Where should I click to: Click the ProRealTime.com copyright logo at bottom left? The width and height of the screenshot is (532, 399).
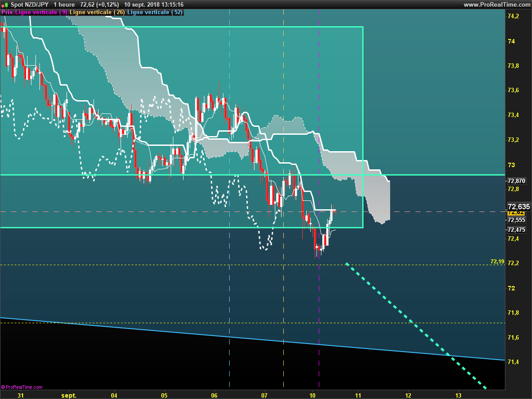click(x=22, y=387)
